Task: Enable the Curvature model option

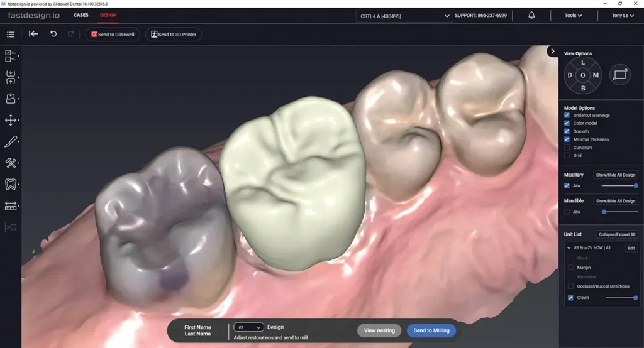Action: (567, 148)
